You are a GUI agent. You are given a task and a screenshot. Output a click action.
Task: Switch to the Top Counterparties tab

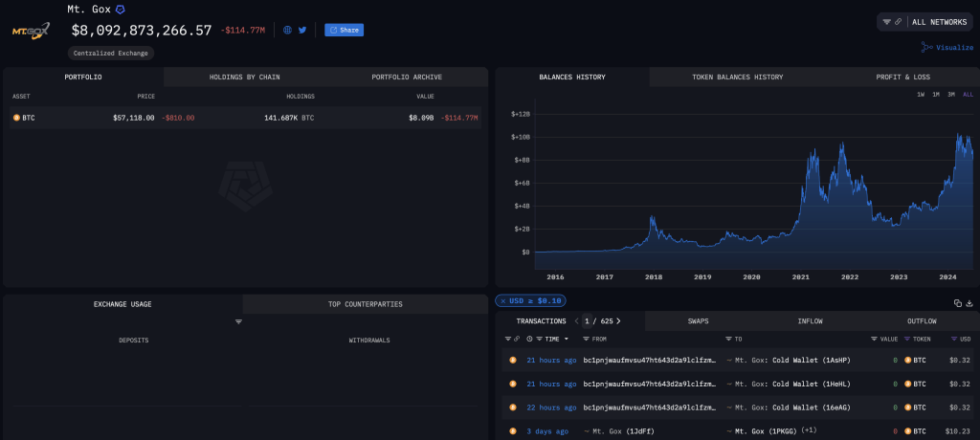point(365,304)
